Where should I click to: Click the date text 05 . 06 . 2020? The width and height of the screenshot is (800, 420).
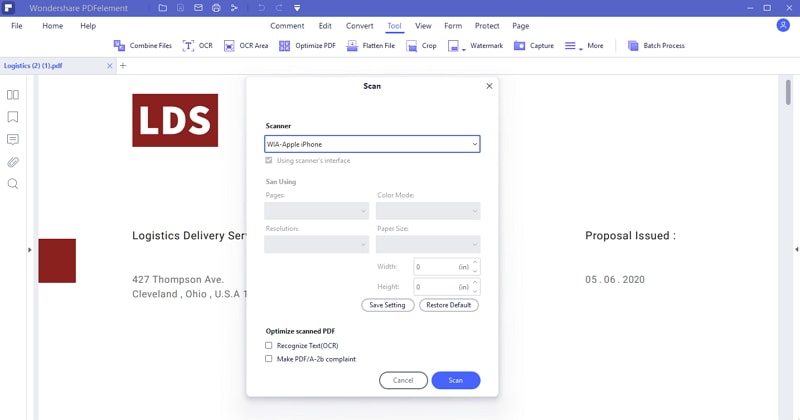pos(615,280)
